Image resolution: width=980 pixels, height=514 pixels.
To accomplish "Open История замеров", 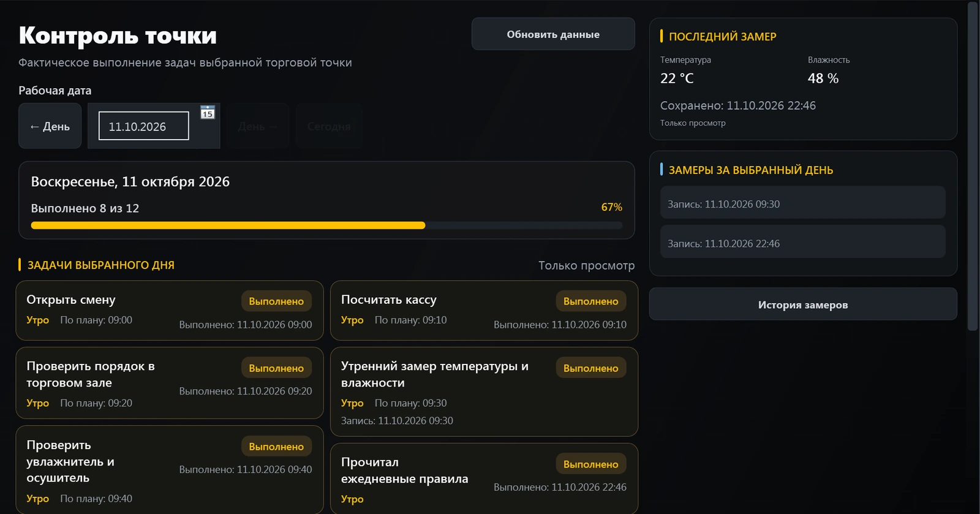I will tap(803, 304).
